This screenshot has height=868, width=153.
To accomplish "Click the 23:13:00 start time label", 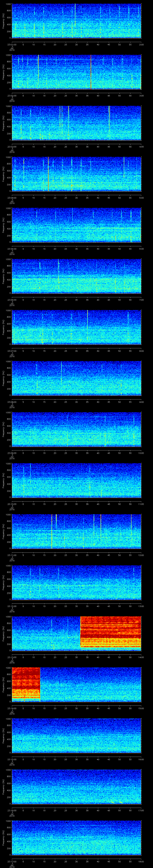I will coord(12,657).
